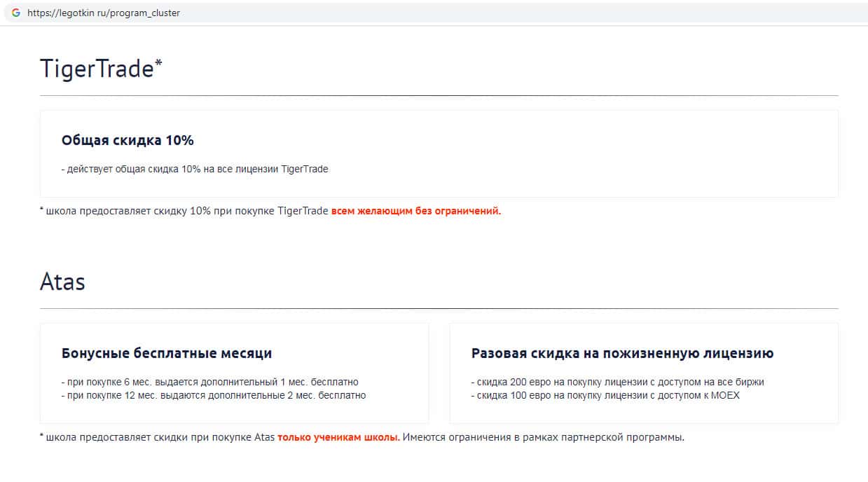Click the TigerTrade* section heading
The width and height of the screenshot is (868, 482).
coord(101,68)
